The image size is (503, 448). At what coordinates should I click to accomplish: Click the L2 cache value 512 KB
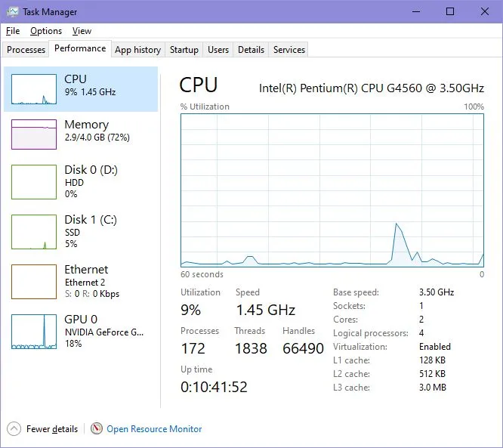(x=433, y=374)
